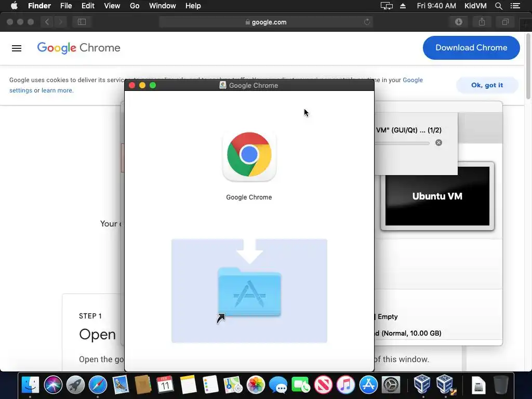
Task: Click the Google Chrome logo on webpage
Action: (x=79, y=48)
